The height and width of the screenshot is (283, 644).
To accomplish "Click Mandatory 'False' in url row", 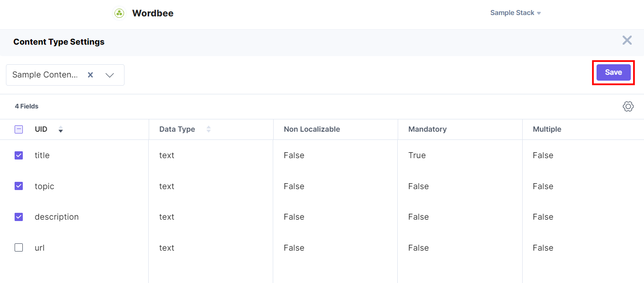I will click(418, 248).
